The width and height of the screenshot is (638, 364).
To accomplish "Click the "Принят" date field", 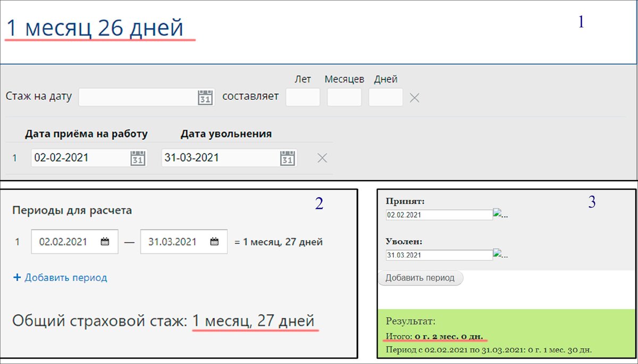I will [436, 214].
